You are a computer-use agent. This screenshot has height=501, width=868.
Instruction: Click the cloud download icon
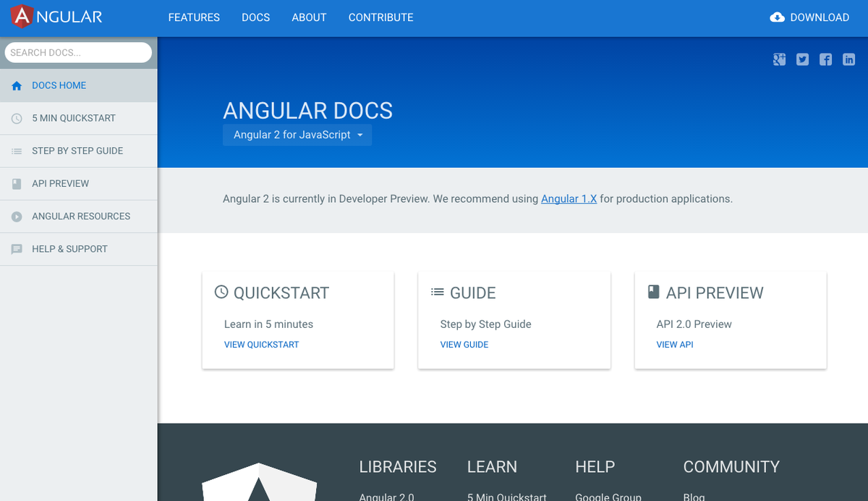tap(778, 17)
